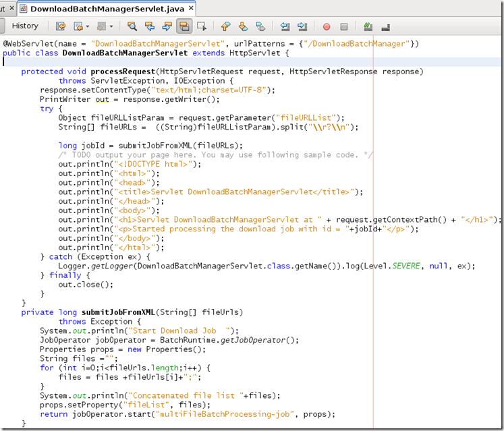Close the DownloadBatchManagerServlet.java tab
The height and width of the screenshot is (431, 504).
[190, 9]
